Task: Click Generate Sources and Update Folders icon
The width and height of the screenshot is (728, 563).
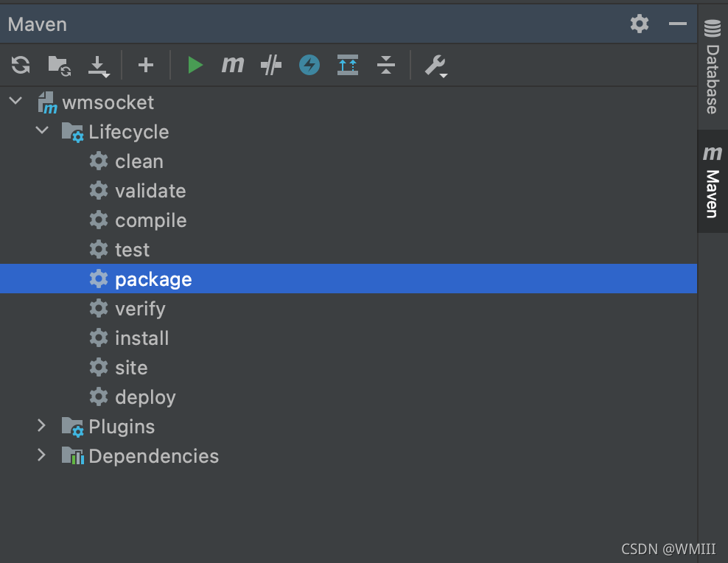Action: click(60, 66)
